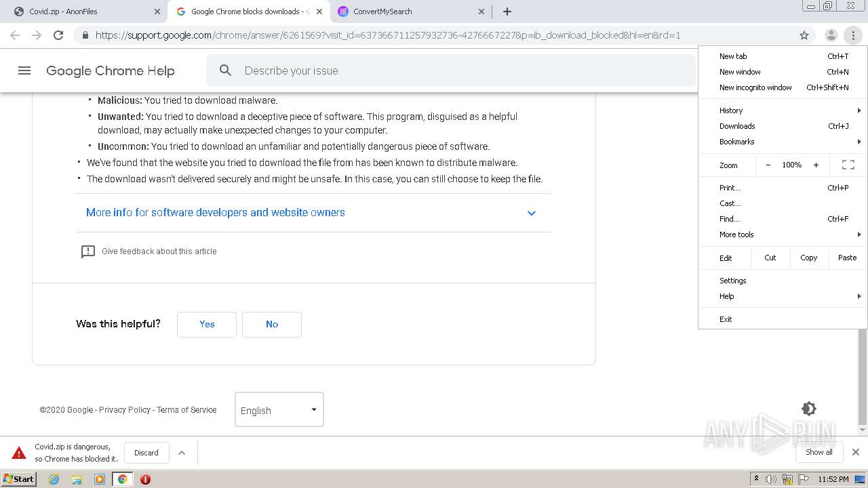Screen dimensions: 868x488
Task: Open the hamburger main menu in Chrome Help
Action: pyautogui.click(x=24, y=70)
